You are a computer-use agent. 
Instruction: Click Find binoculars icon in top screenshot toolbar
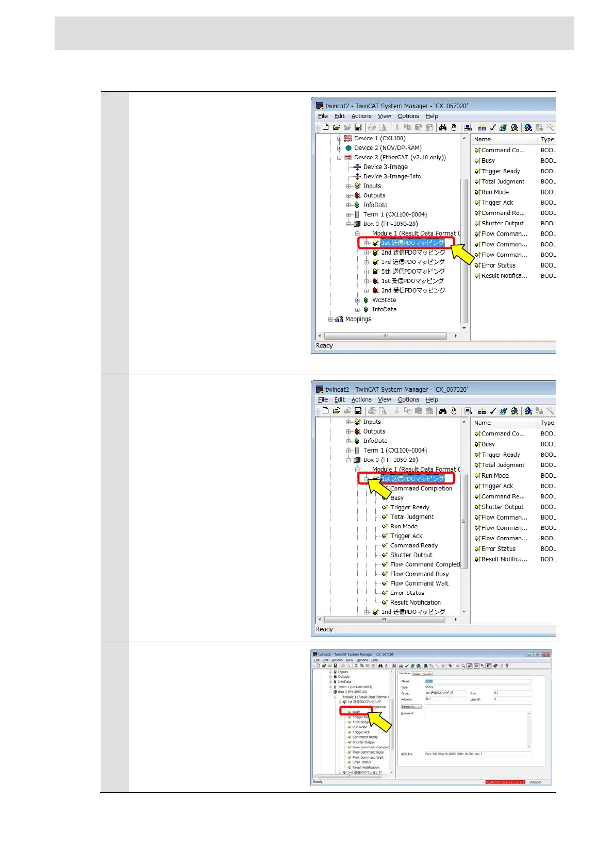pos(443,127)
